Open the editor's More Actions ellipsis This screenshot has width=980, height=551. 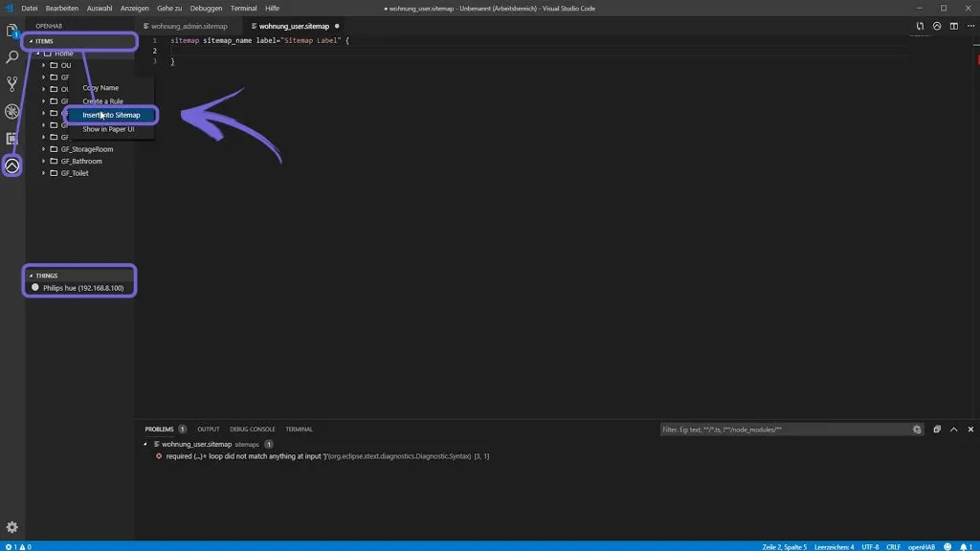970,26
